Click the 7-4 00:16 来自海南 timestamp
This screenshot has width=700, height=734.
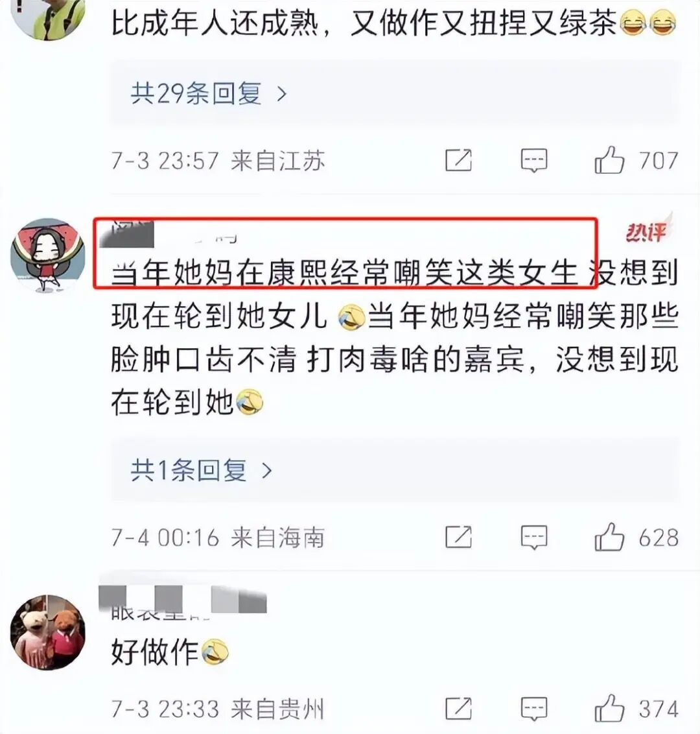218,537
